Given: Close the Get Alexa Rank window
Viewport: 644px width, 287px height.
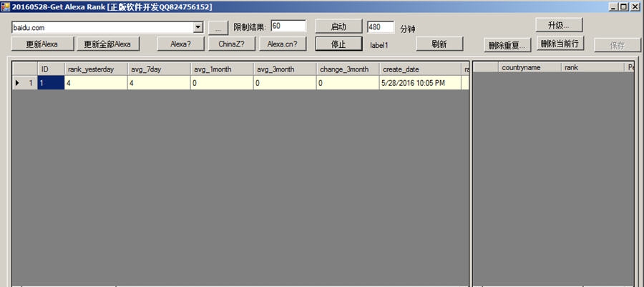Looking at the screenshot, I should pyautogui.click(x=635, y=7).
